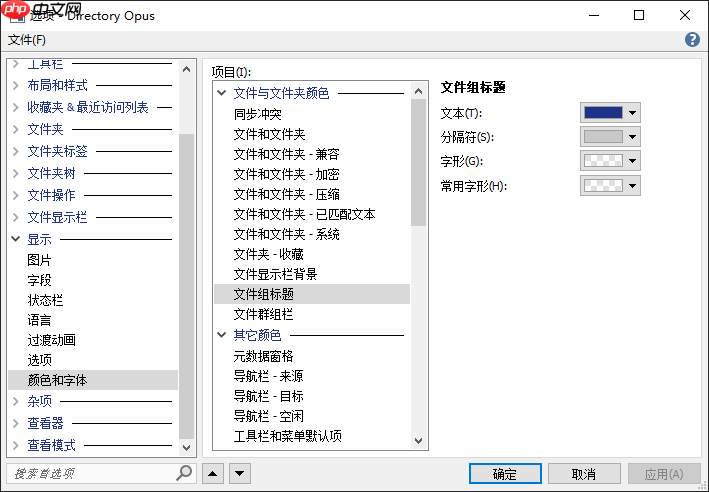Select 文件和文件夹 - 加密 item
709x492 pixels.
pyautogui.click(x=287, y=174)
